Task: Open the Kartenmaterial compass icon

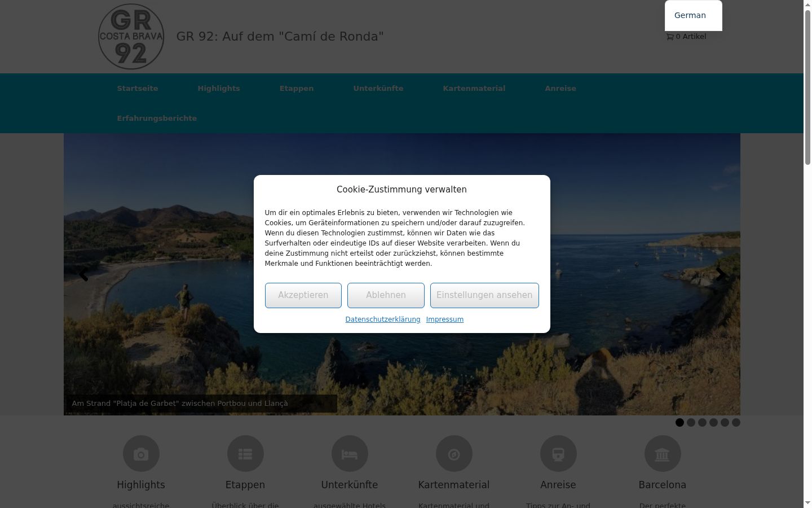Action: coord(454,453)
